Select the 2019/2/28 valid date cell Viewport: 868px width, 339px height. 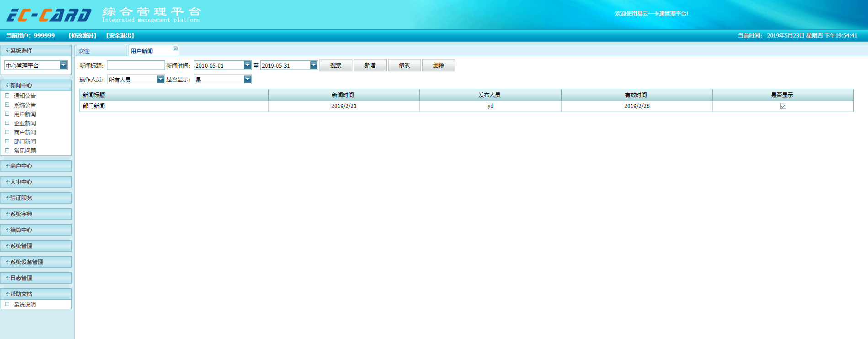[637, 106]
